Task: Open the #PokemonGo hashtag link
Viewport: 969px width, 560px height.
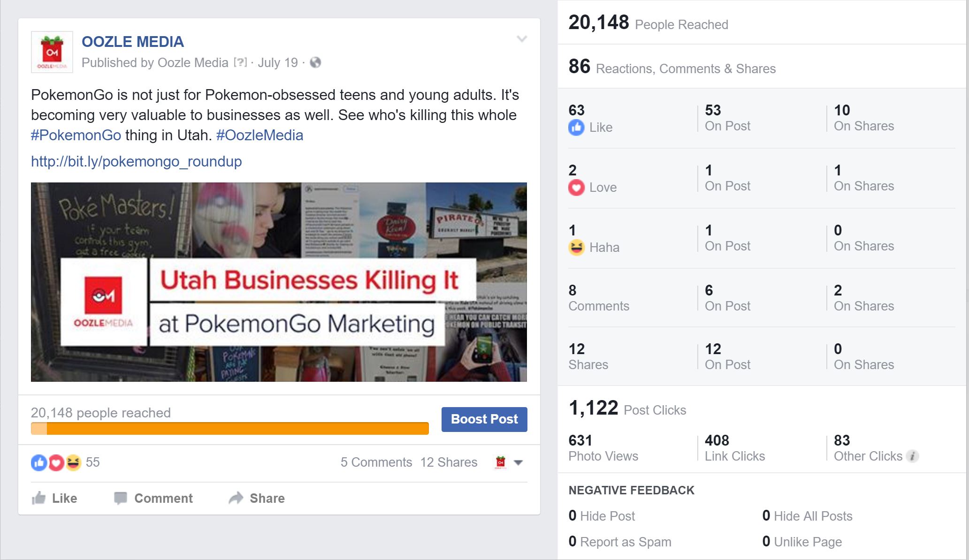Action: coord(76,135)
